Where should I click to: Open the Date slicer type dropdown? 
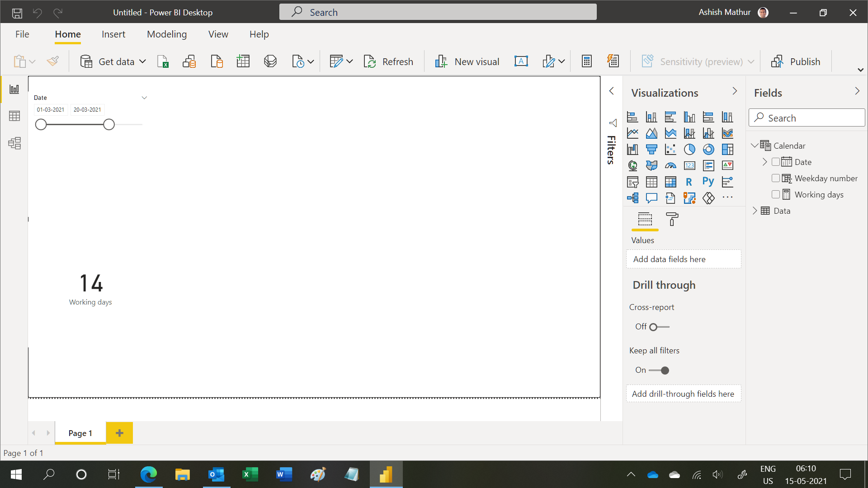point(144,98)
